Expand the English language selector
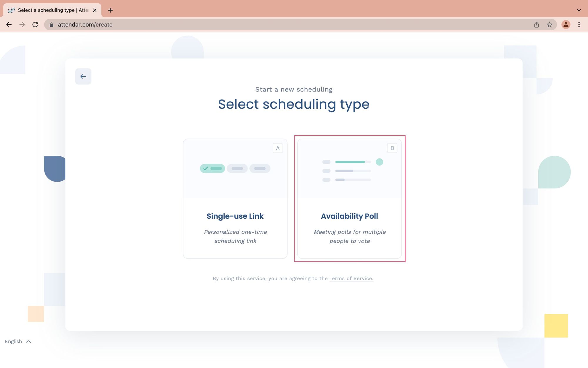Image resolution: width=588 pixels, height=368 pixels. (18, 342)
